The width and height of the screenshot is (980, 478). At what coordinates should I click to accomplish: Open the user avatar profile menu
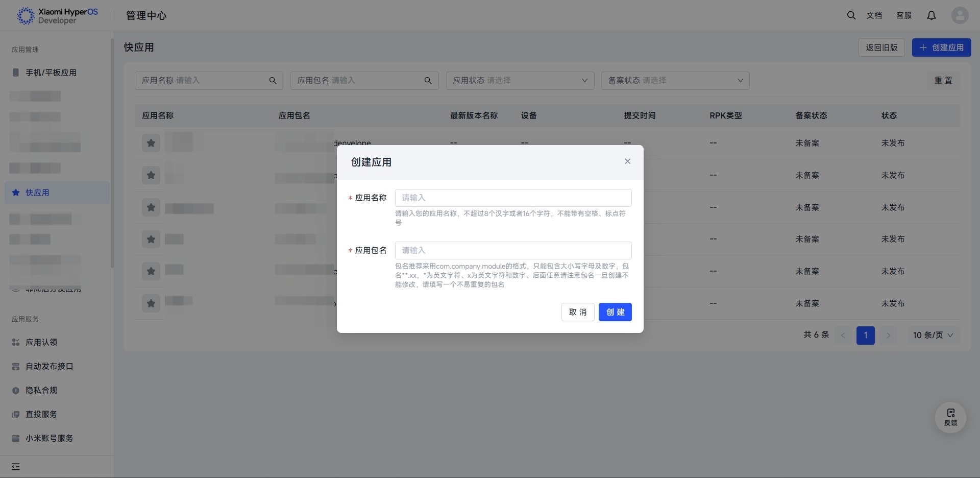click(x=960, y=15)
